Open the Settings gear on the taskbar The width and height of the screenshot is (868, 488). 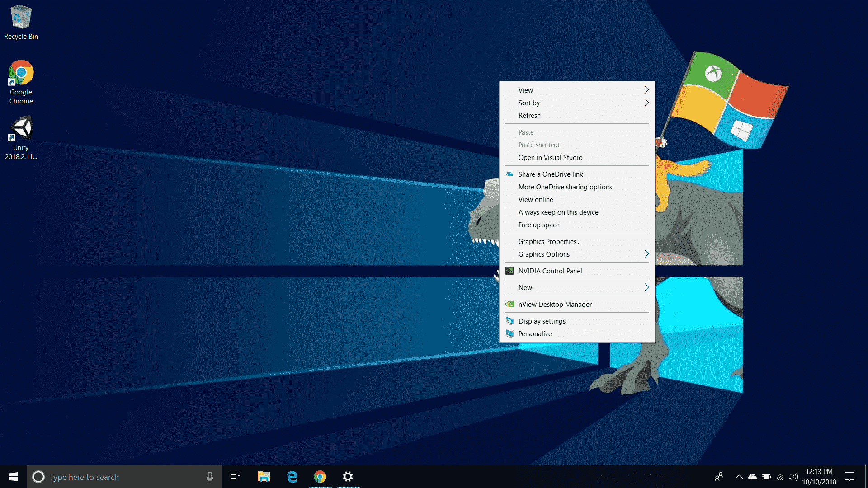[348, 477]
